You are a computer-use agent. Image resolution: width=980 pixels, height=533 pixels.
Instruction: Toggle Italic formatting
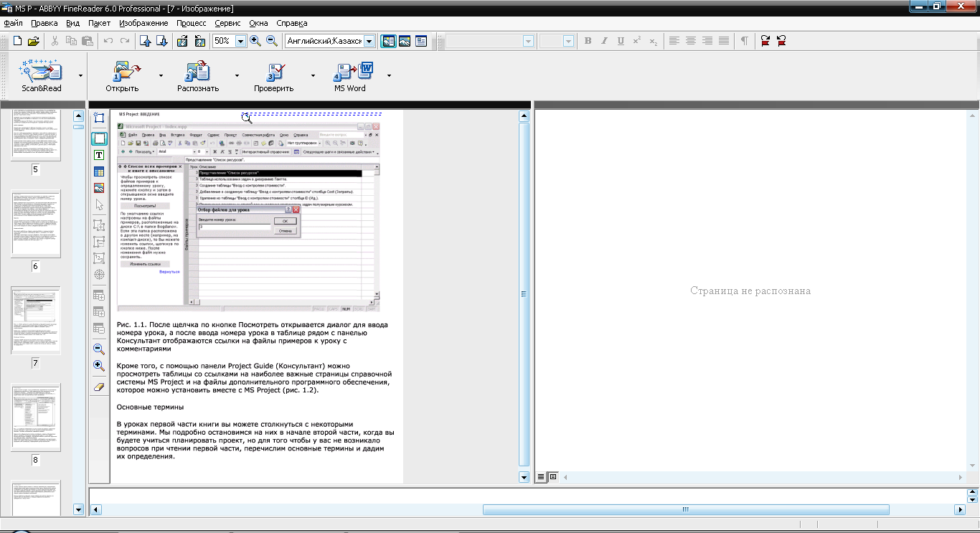[x=604, y=41]
